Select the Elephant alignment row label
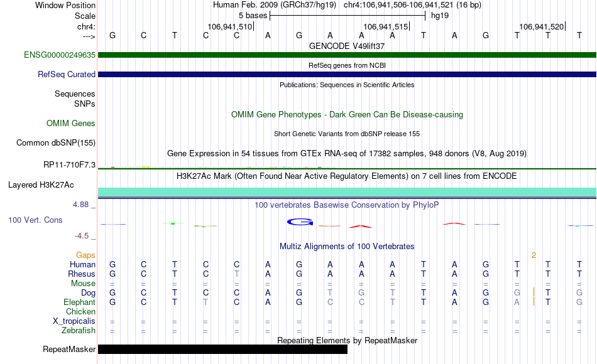This screenshot has width=597, height=364. (x=79, y=302)
